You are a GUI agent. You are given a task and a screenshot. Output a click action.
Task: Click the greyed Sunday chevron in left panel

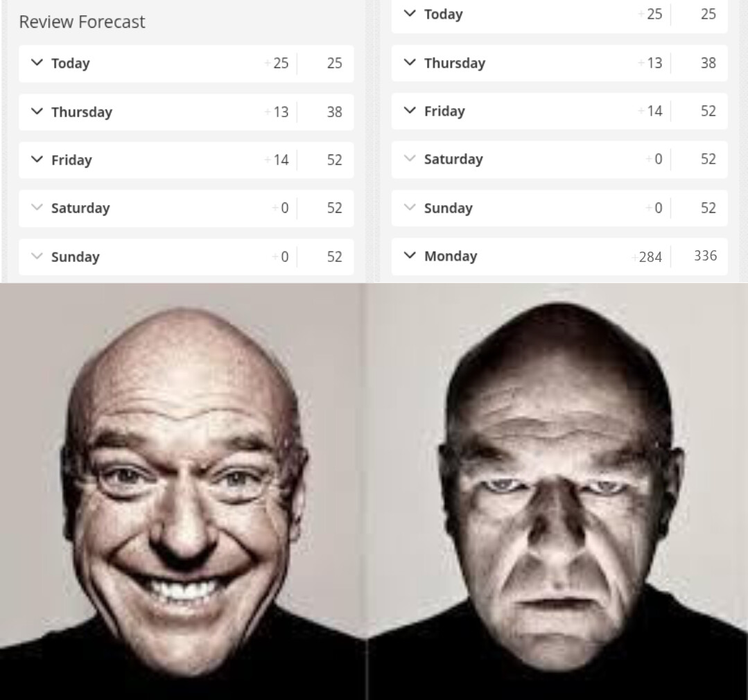tap(37, 256)
